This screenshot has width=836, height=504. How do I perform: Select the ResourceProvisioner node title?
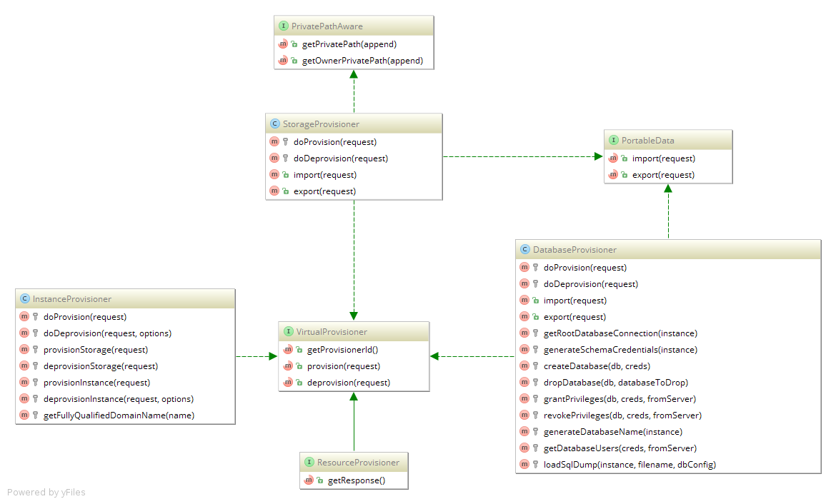click(x=358, y=463)
